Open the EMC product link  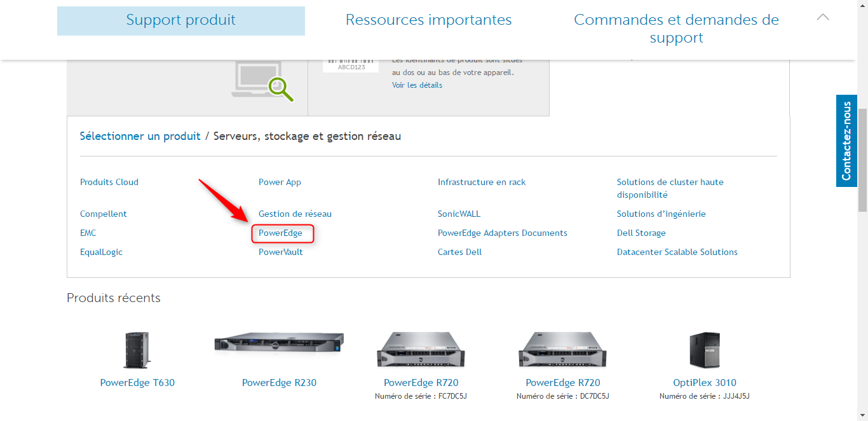(x=88, y=233)
